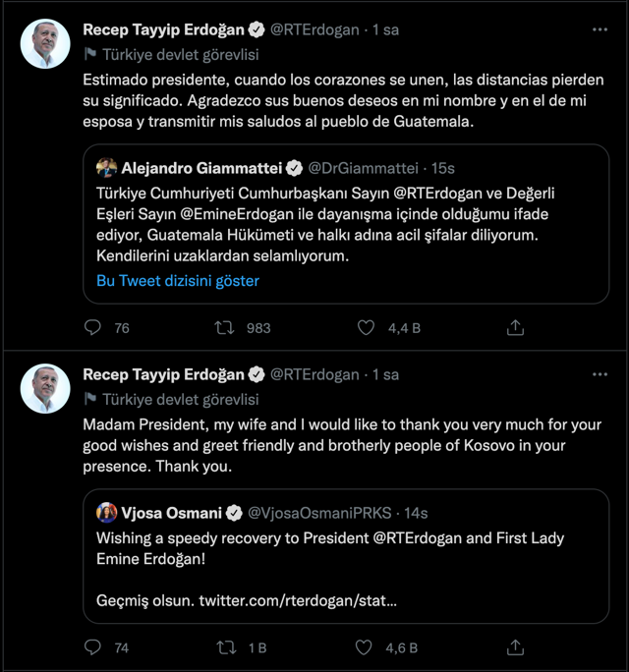This screenshot has width=629, height=672.
Task: Like the tweet with 4,4 B likes
Action: [x=366, y=327]
